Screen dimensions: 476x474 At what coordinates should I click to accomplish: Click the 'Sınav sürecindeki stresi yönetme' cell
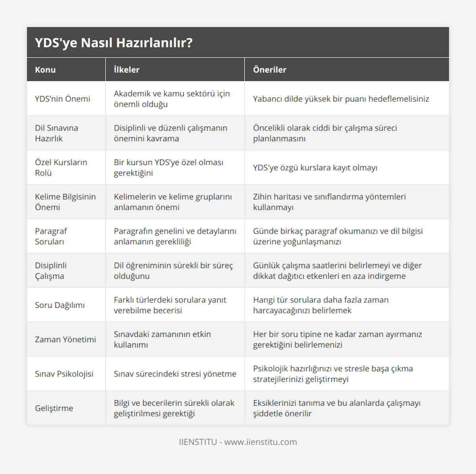[x=175, y=374]
